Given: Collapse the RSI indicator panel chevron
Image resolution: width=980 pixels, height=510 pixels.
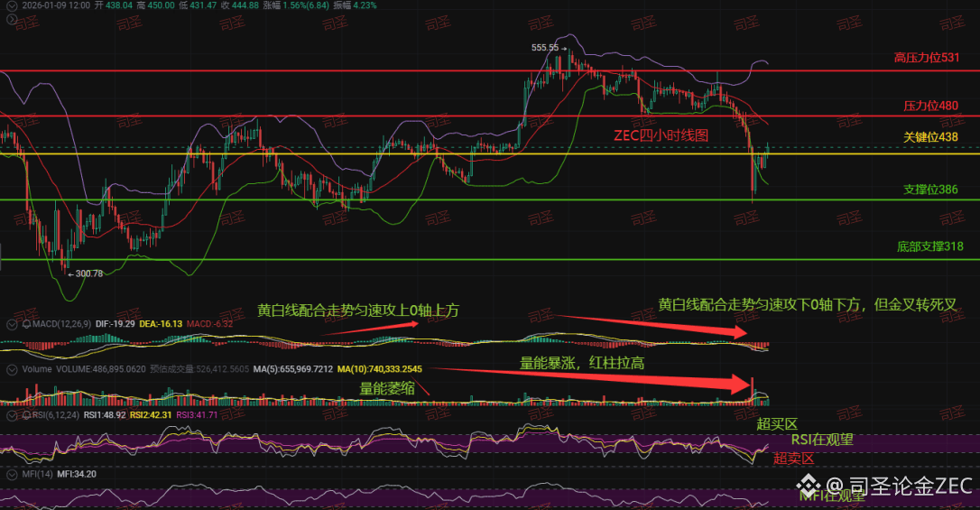Looking at the screenshot, I should coord(11,415).
